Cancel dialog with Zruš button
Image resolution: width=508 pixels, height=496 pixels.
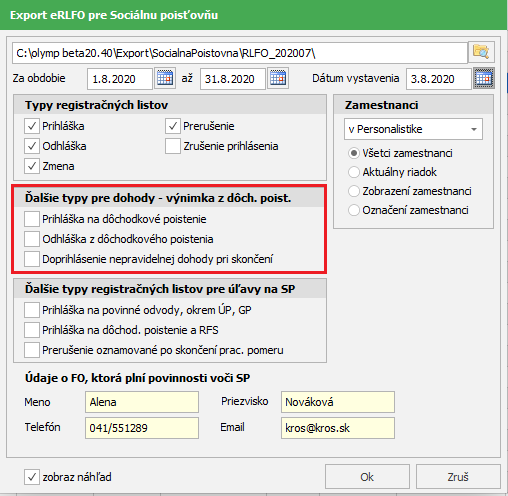pos(458,477)
